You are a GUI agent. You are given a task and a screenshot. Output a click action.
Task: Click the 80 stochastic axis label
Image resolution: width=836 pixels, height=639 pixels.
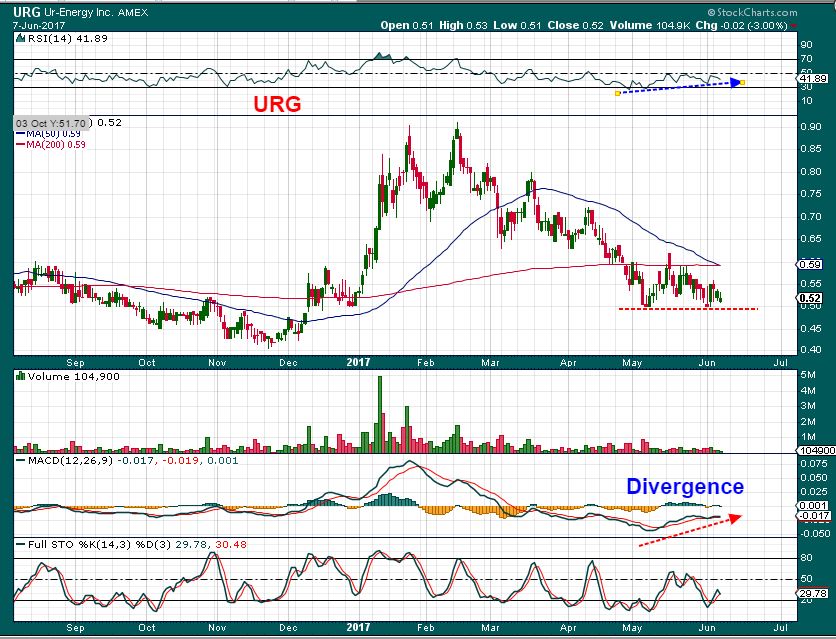click(x=807, y=558)
